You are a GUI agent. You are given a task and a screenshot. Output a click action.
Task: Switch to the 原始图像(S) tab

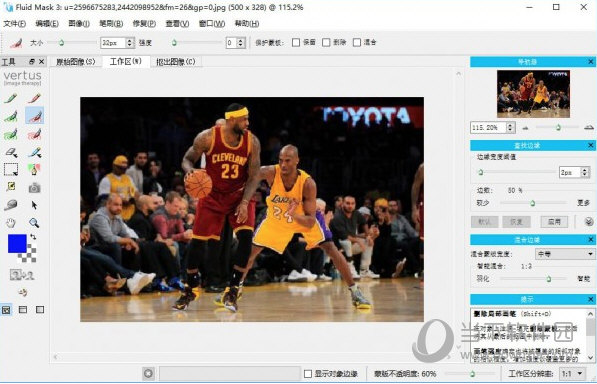(75, 62)
